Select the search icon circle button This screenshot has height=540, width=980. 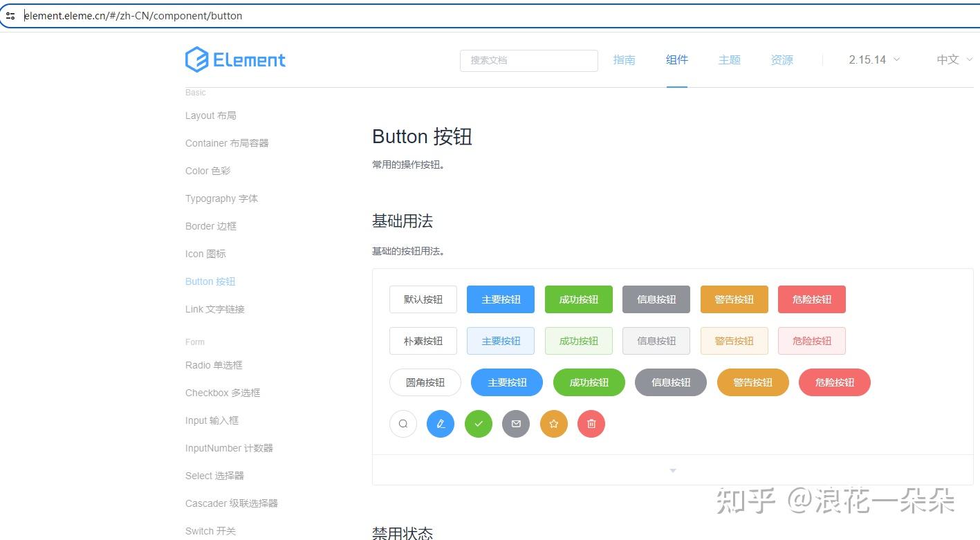point(403,423)
